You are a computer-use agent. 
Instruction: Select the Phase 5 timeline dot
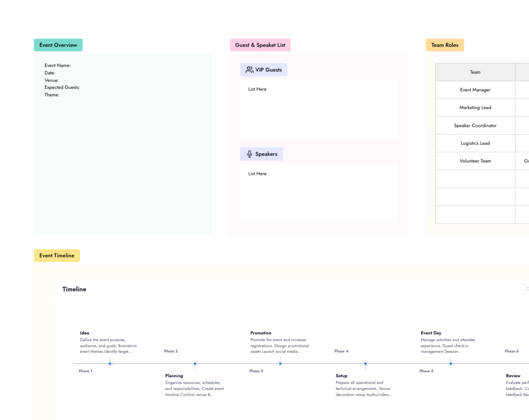coord(451,363)
